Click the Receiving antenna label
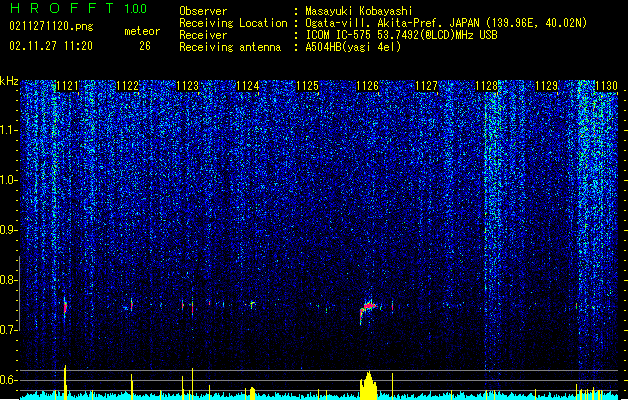 point(230,47)
